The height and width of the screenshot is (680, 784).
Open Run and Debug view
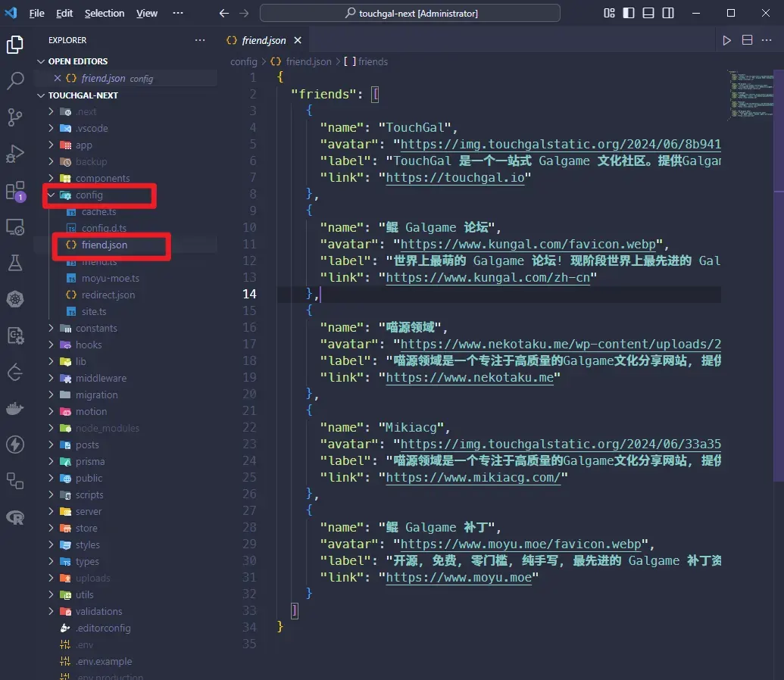(15, 154)
